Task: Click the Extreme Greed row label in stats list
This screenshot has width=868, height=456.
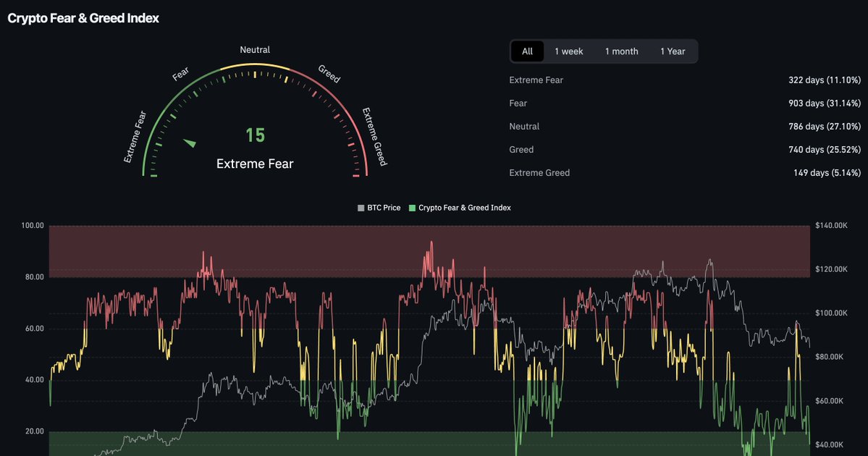Action: coord(539,173)
